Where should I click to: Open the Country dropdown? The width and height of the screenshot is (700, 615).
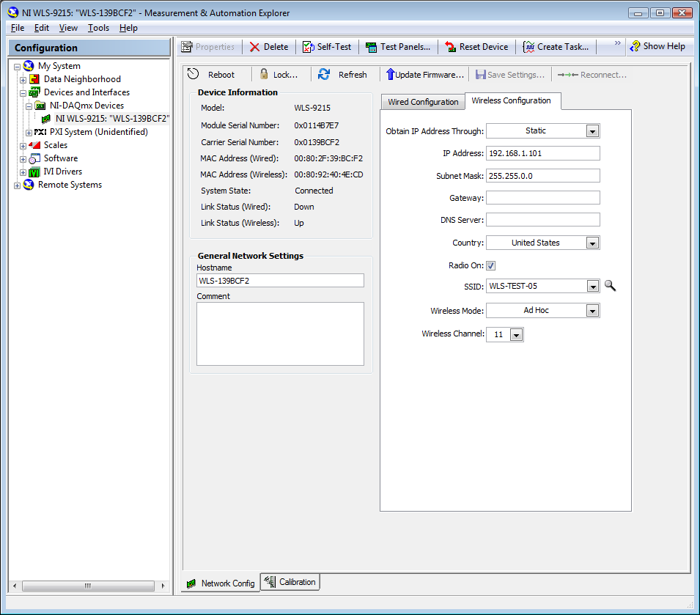tap(593, 243)
